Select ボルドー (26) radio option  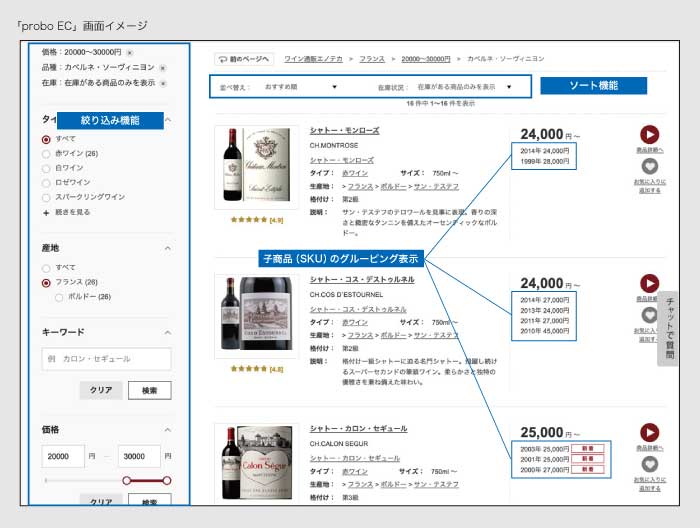tap(58, 297)
